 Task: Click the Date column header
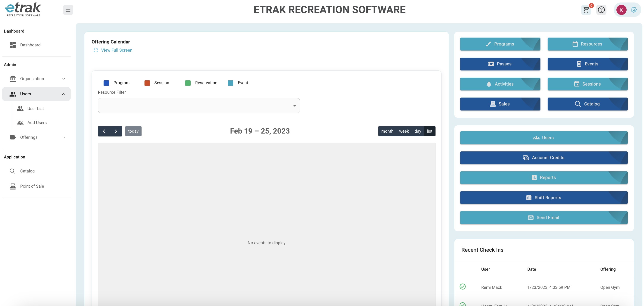pos(531,269)
